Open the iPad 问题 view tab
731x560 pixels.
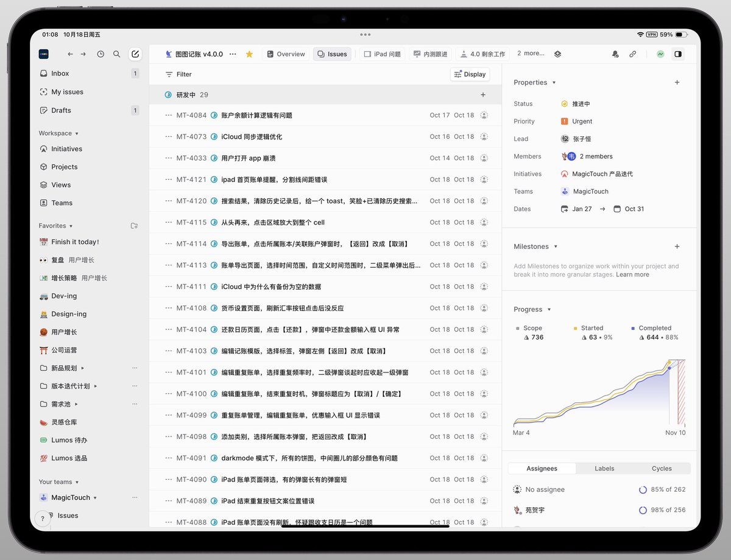382,54
